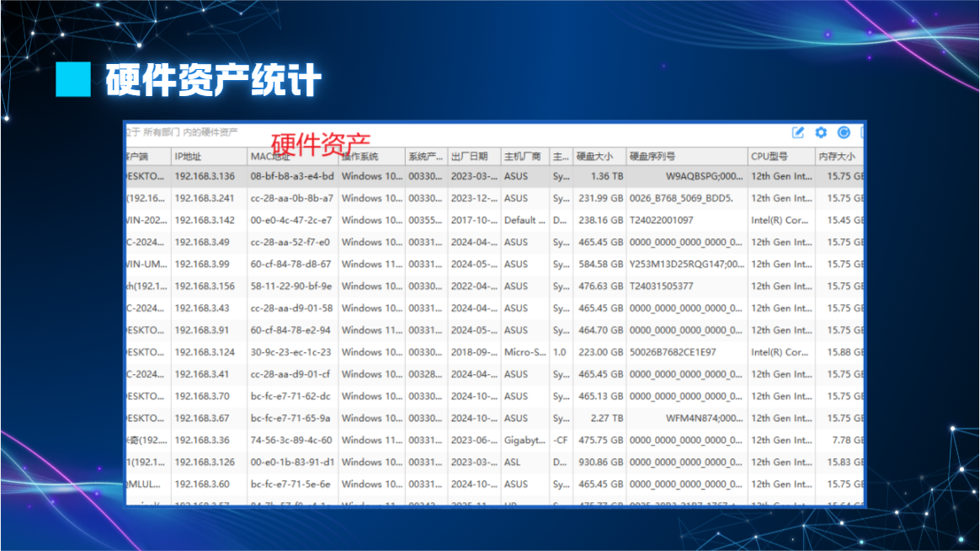Click MAC address bc-fc-e7-71-62-dc
Screen dimensions: 980x551
coord(290,396)
